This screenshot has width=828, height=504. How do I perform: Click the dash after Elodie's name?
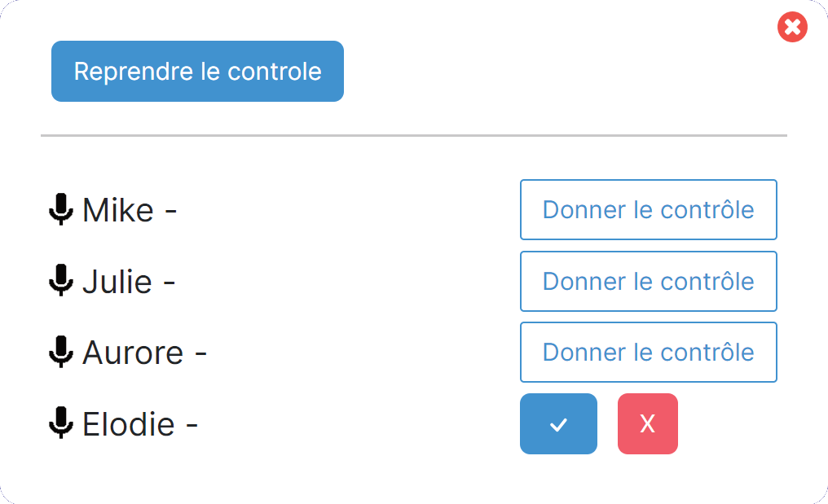click(x=192, y=425)
